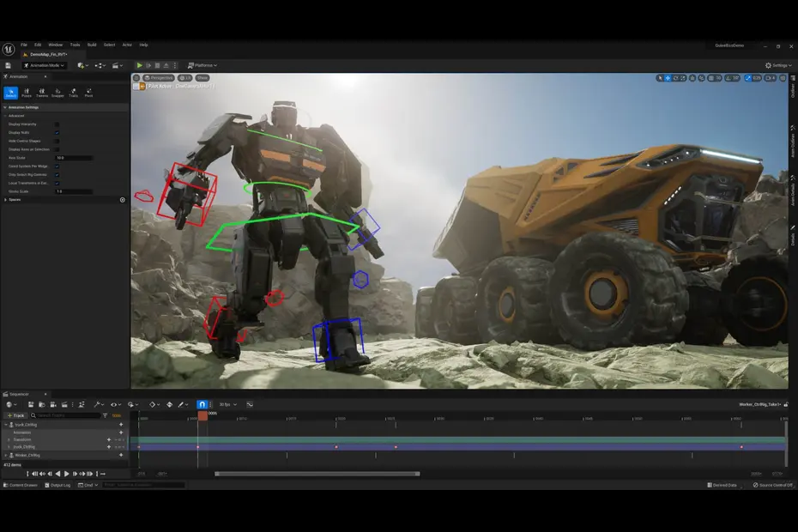Collapse the Animation Settings section

(5, 107)
